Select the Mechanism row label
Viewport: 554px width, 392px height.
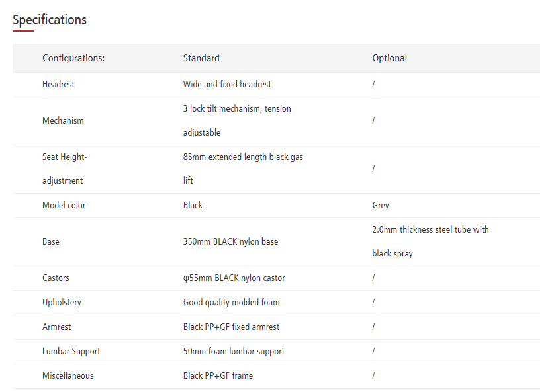tap(63, 121)
